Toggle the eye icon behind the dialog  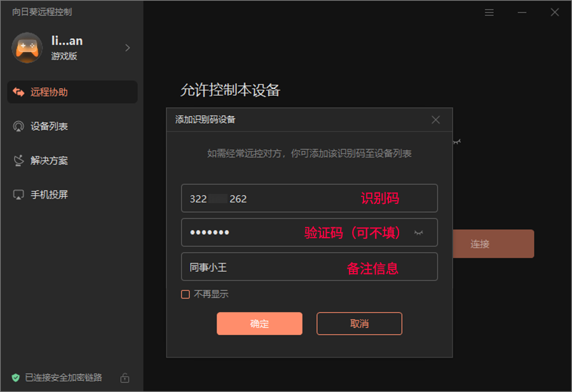[457, 142]
